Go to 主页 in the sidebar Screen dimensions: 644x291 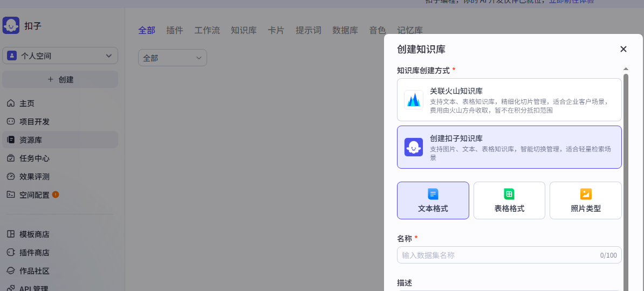60,103
